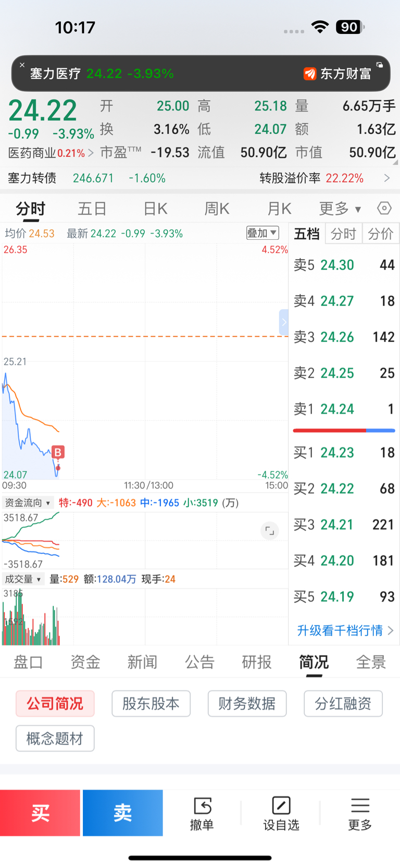Close the 塞力医疗 floating banner

point(22,65)
